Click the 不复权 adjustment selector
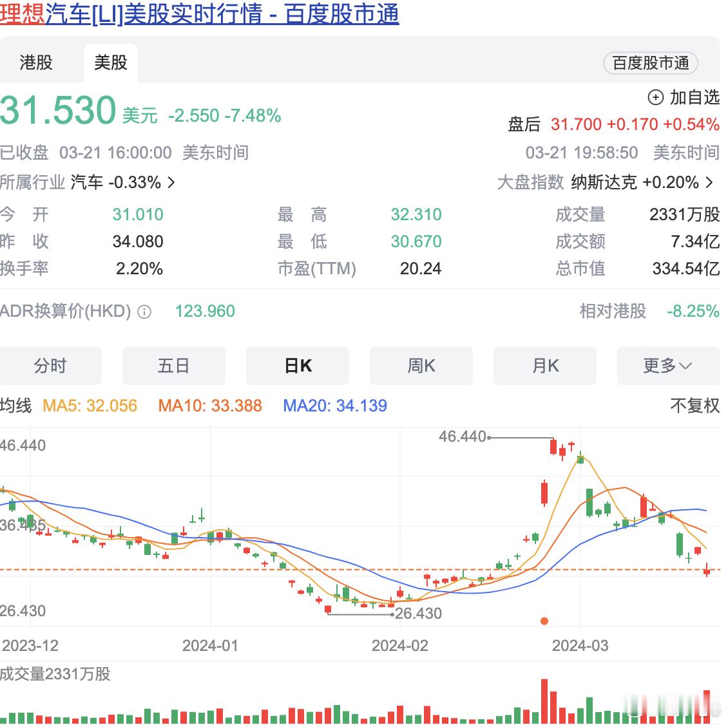728x725 pixels. (x=694, y=406)
